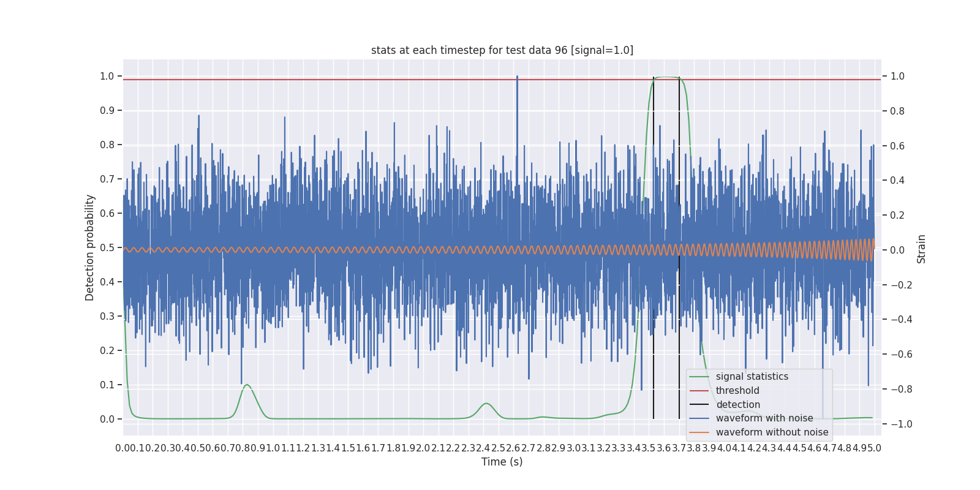
Task: Click the "Detection probability" y-axis label
Action: coord(90,247)
